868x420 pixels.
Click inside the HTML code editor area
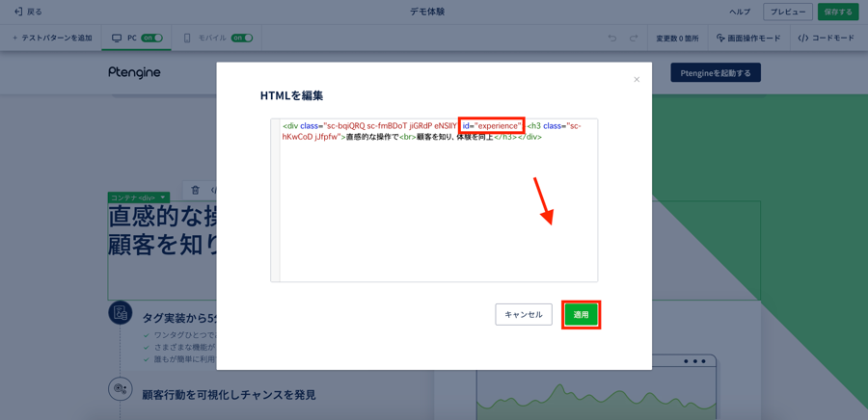(434, 212)
